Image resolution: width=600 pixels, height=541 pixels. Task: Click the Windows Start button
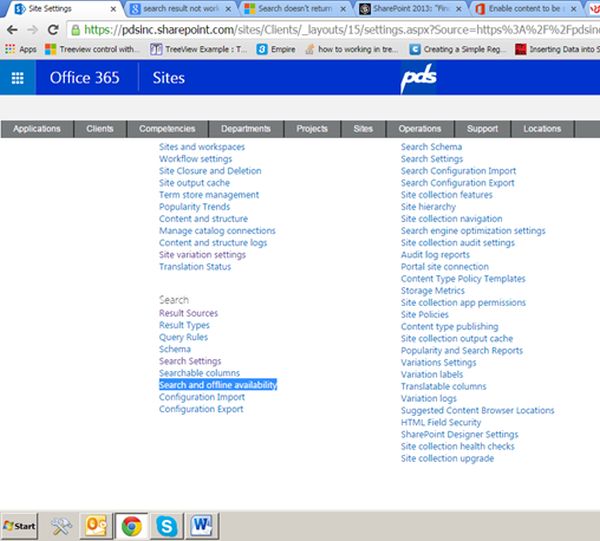click(20, 526)
